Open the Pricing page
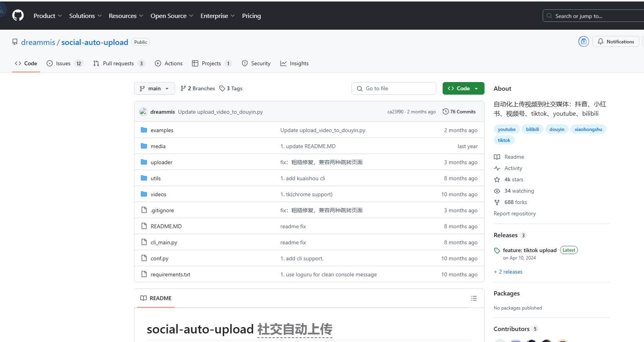The width and height of the screenshot is (644, 342). (x=251, y=16)
